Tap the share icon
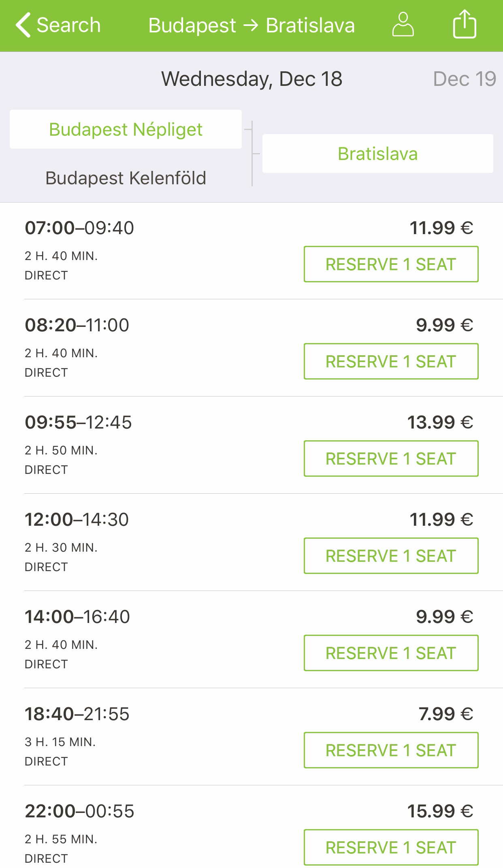 pos(464,25)
